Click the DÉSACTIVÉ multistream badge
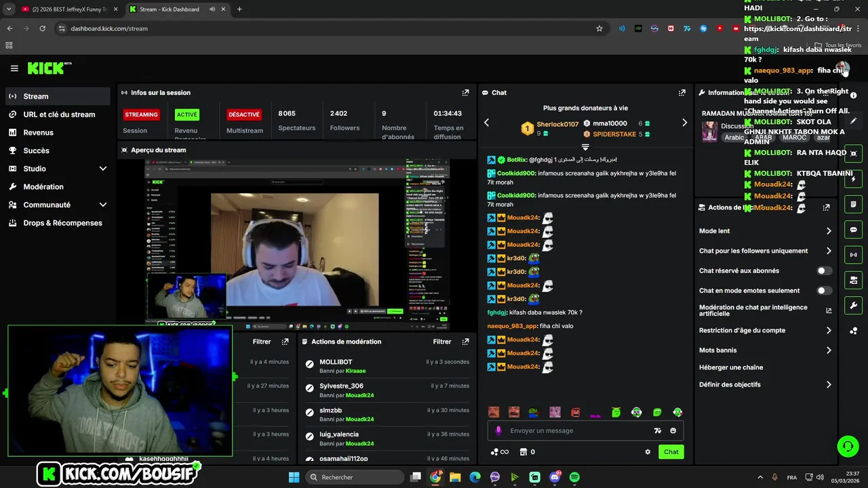The height and width of the screenshot is (488, 868). point(244,115)
